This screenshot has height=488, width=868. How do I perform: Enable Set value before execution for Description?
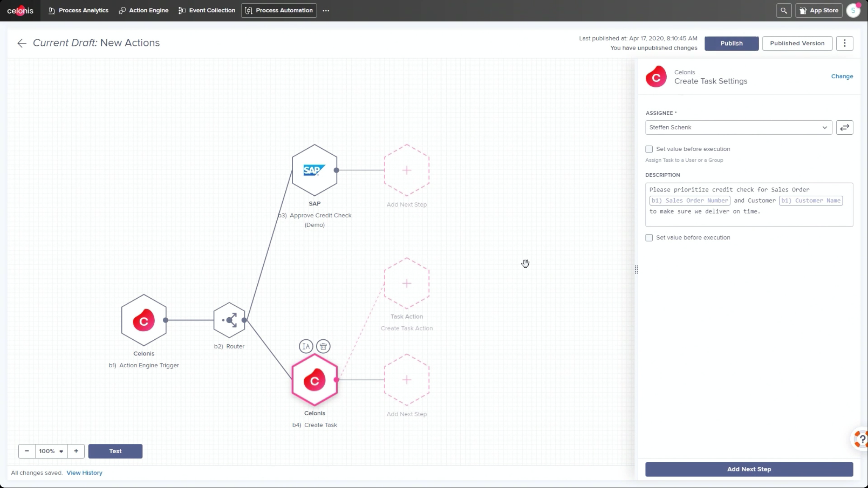tap(649, 238)
